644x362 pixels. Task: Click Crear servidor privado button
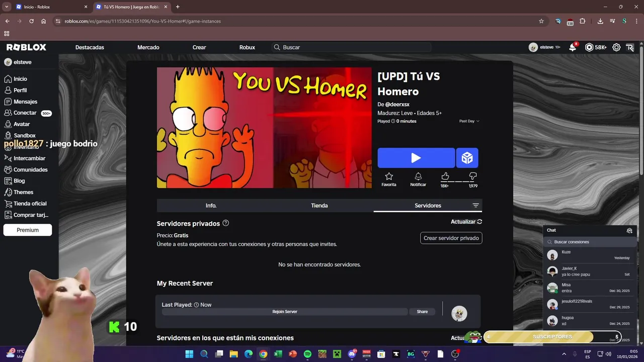point(451,238)
